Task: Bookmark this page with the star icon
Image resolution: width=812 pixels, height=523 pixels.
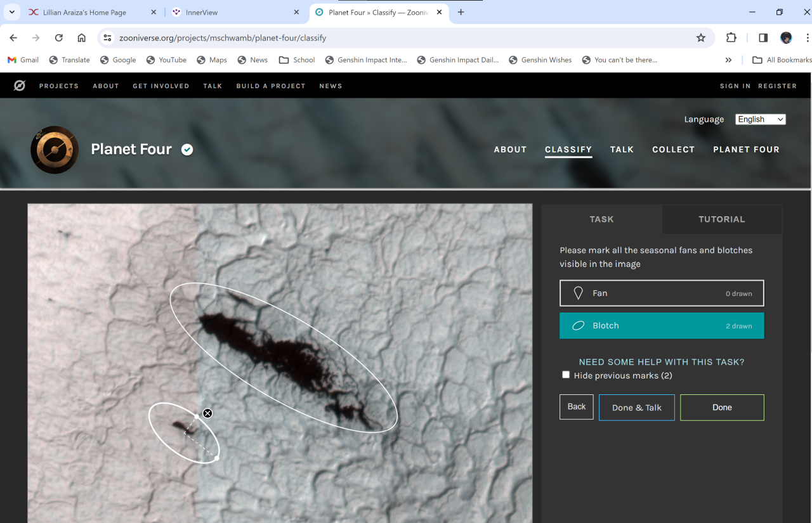Action: tap(701, 38)
